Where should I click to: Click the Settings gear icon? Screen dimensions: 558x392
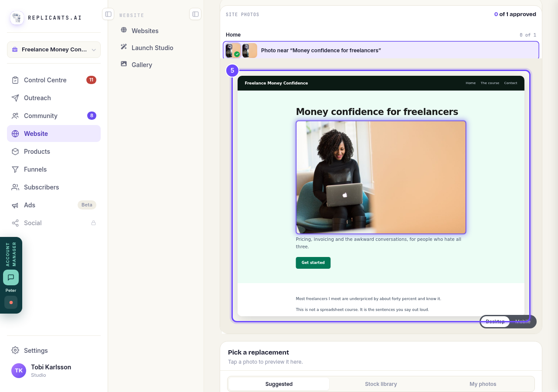coord(15,351)
